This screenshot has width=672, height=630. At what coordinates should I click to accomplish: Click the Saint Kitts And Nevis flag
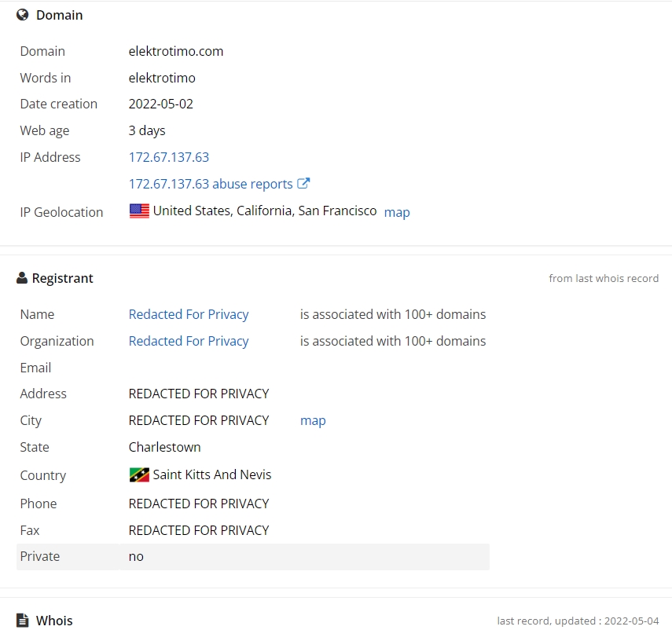coord(139,474)
